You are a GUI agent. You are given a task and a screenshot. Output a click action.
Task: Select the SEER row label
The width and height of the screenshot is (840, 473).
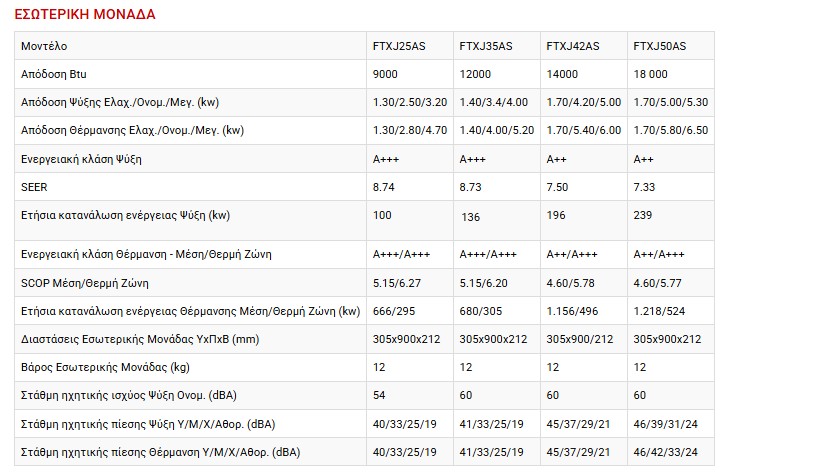coord(34,186)
